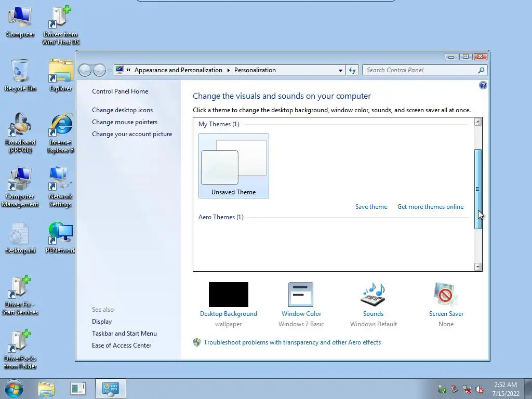
Task: Expand the breadcrumb chevron before Appearance
Action: (129, 70)
